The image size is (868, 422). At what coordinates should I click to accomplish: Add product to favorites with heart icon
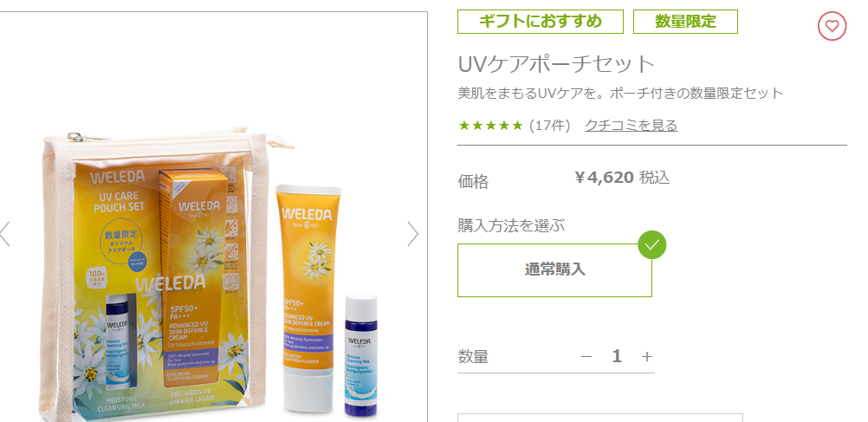click(x=832, y=26)
